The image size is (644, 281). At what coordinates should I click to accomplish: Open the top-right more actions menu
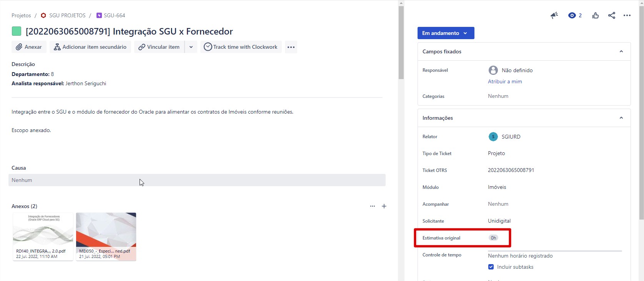click(x=627, y=15)
